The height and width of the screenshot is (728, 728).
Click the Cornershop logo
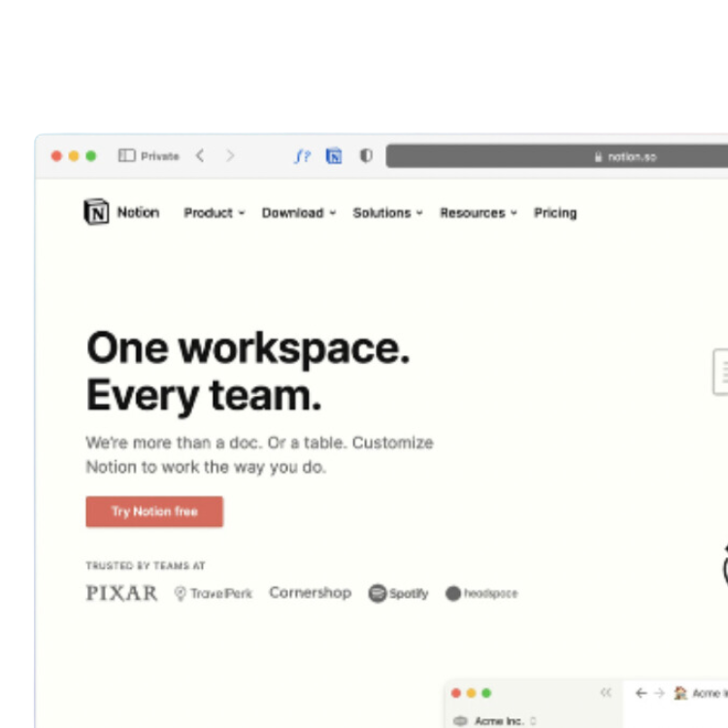(x=311, y=592)
